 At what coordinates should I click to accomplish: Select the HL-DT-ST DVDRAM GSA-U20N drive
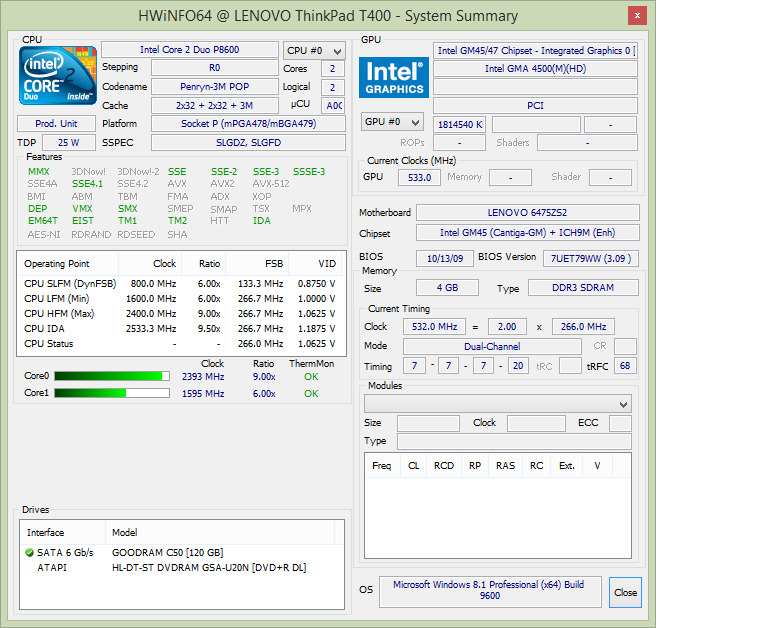209,568
